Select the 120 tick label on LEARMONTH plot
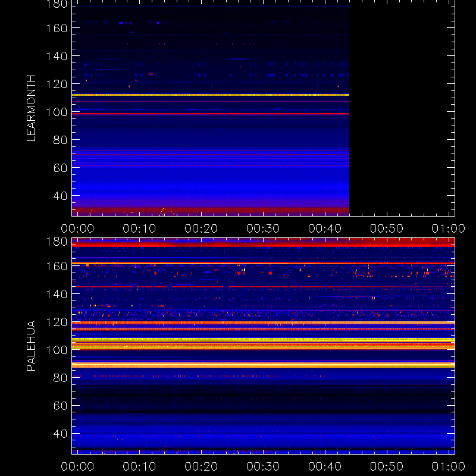 pos(57,84)
